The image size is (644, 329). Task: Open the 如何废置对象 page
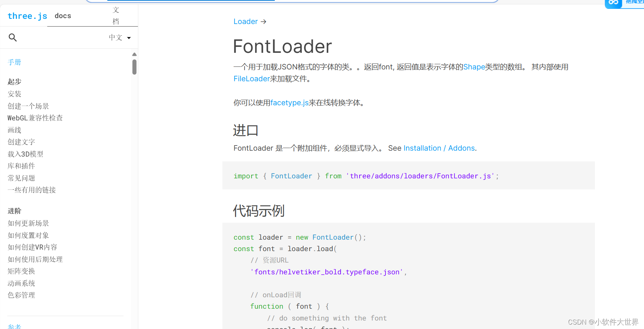point(28,236)
